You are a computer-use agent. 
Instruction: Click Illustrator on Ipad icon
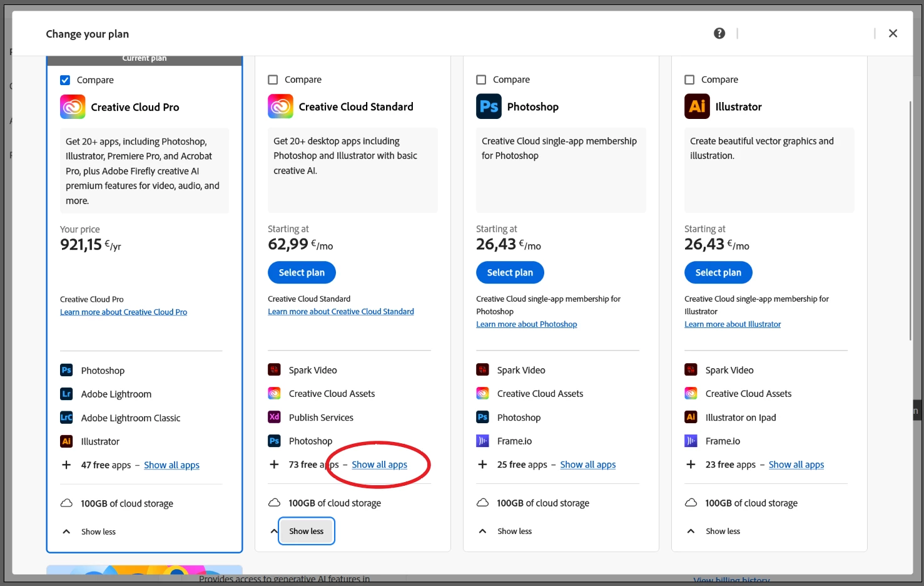point(691,417)
